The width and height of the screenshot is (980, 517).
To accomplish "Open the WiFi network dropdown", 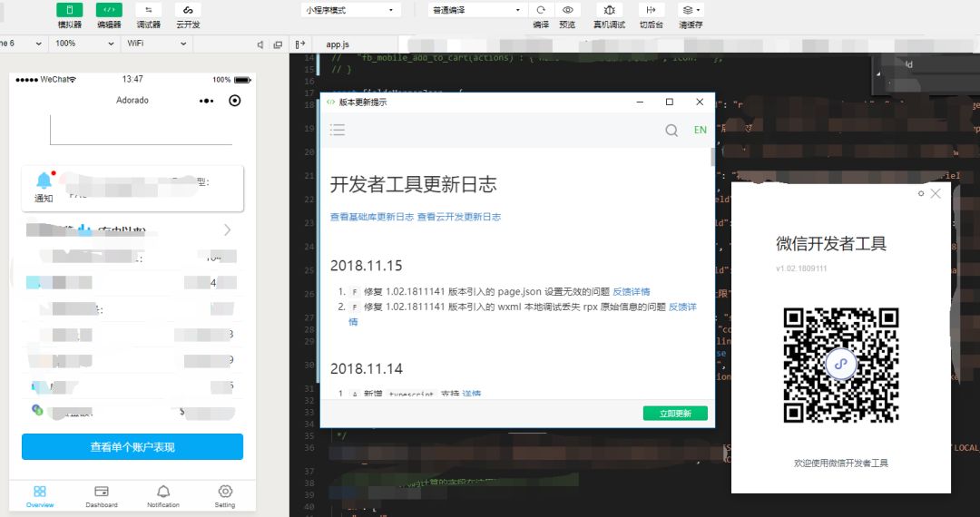I will (157, 44).
